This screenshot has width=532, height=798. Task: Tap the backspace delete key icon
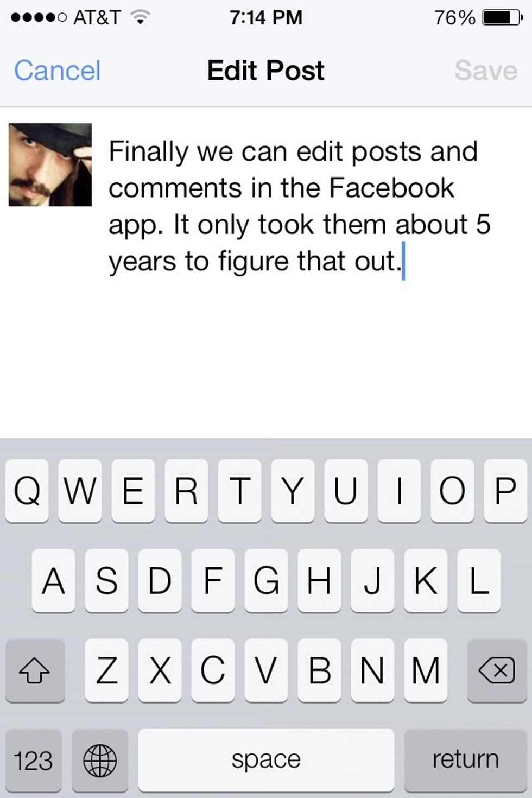click(x=497, y=670)
